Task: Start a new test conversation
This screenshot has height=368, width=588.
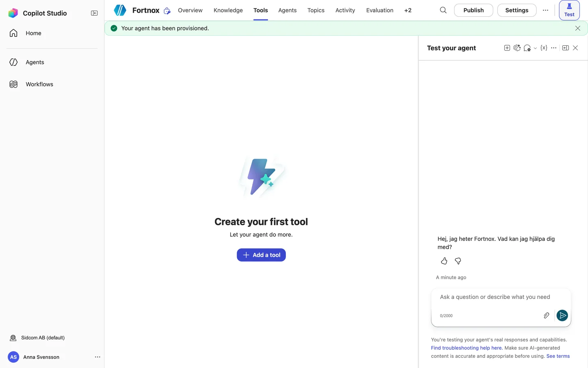Action: pos(507,48)
